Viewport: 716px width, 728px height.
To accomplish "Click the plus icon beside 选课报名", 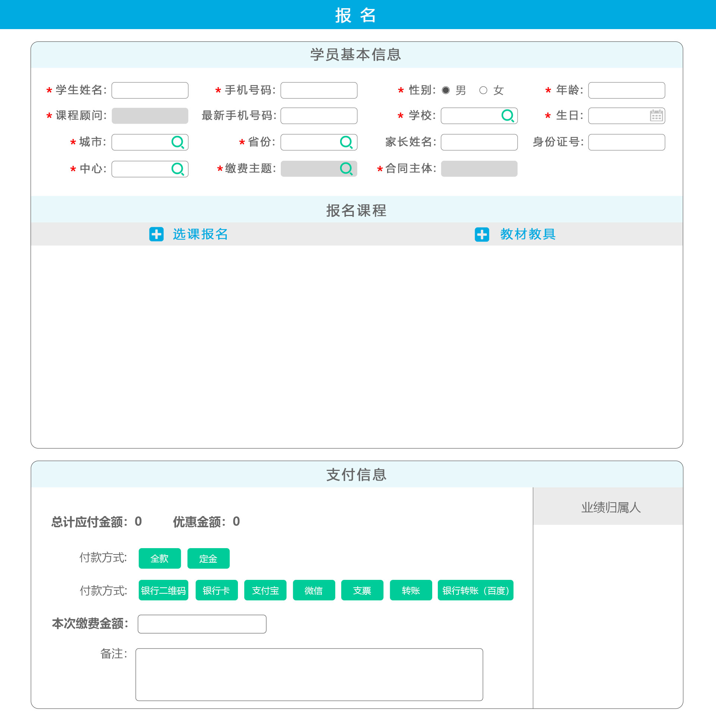I will 156,234.
